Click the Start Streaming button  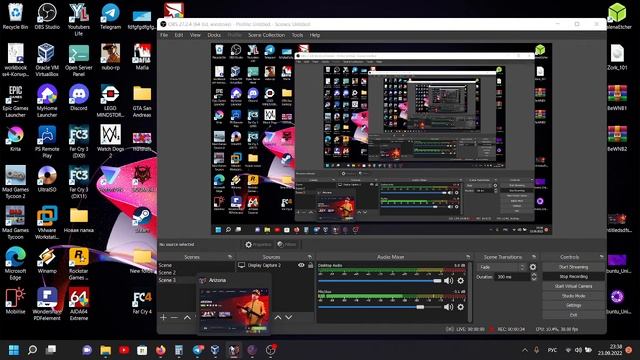click(x=573, y=267)
